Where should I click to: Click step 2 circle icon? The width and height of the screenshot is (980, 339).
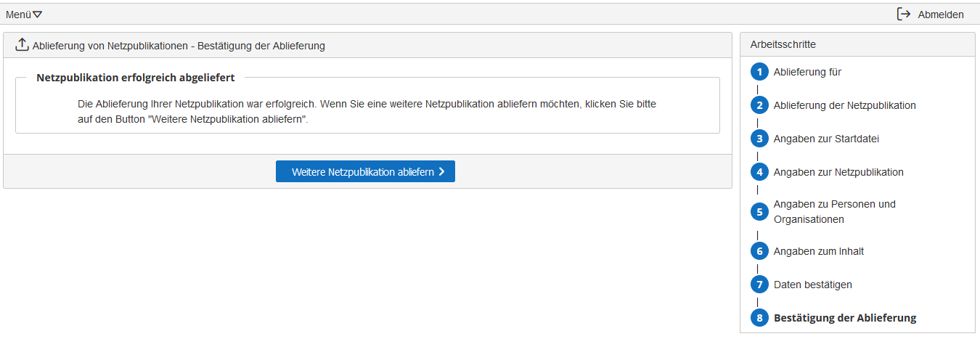pyautogui.click(x=759, y=105)
